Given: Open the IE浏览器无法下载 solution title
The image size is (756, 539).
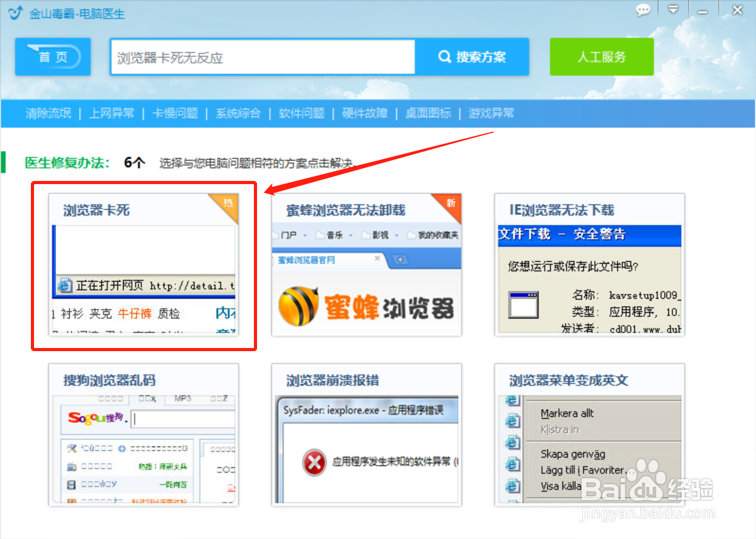Looking at the screenshot, I should tap(562, 210).
